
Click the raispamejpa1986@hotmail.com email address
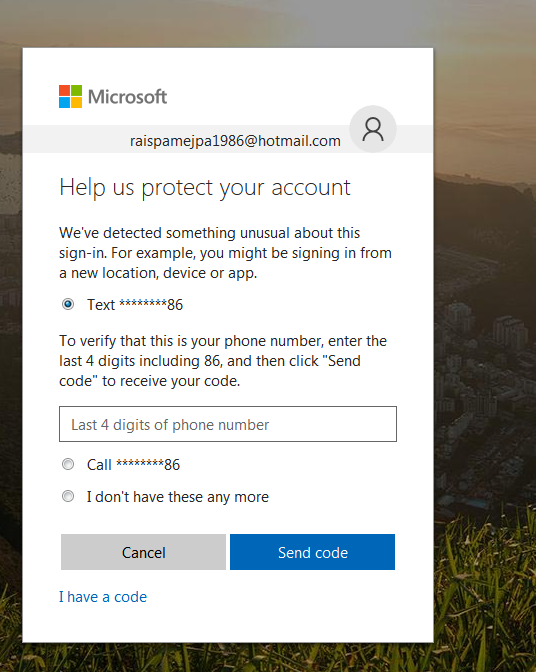pos(235,141)
